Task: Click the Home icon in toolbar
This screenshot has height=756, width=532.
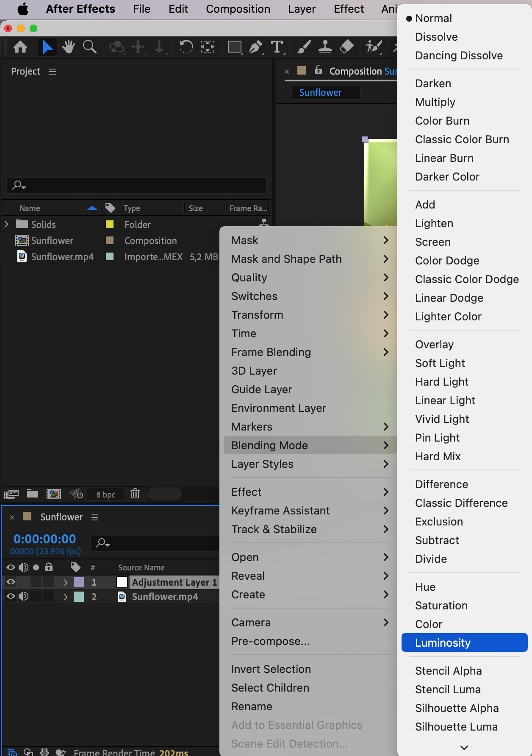Action: (20, 47)
